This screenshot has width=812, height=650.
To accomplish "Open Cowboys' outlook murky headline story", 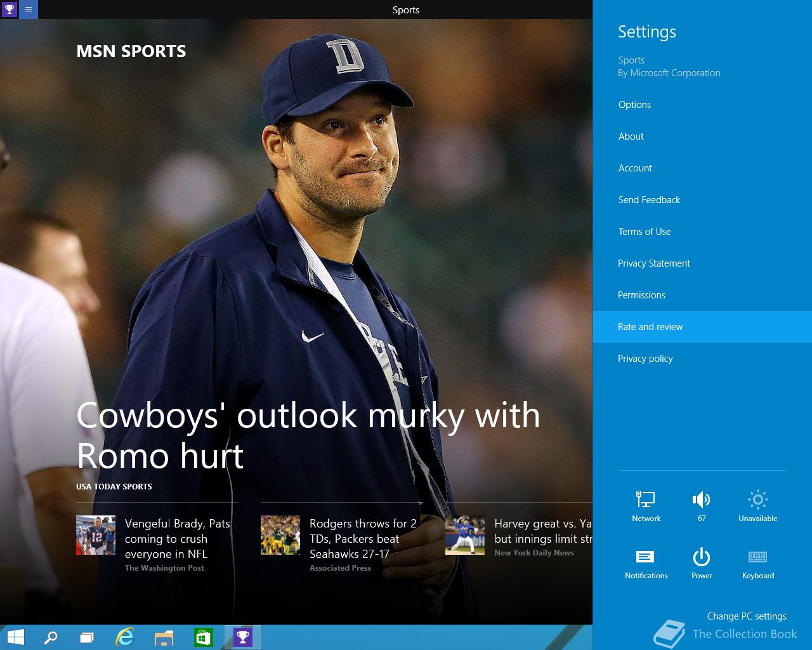I will 308,435.
